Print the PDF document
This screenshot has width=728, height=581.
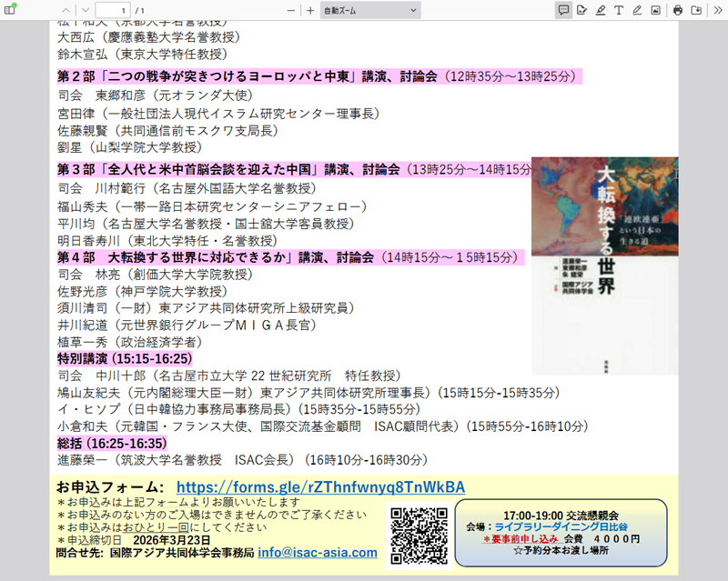tap(678, 10)
